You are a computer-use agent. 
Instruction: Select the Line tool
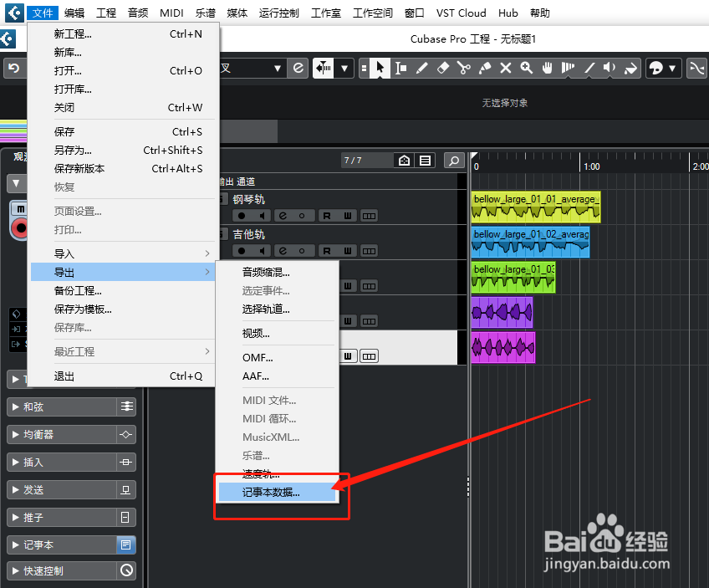coord(589,69)
